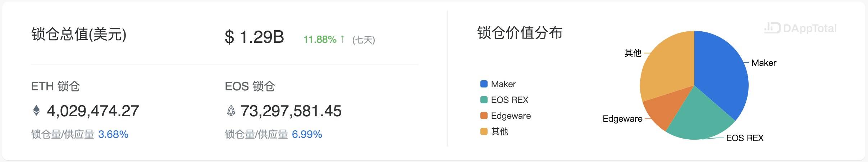Click the green up-arrow trend indicator
Viewport: 868px width, 162px height.
coord(342,39)
